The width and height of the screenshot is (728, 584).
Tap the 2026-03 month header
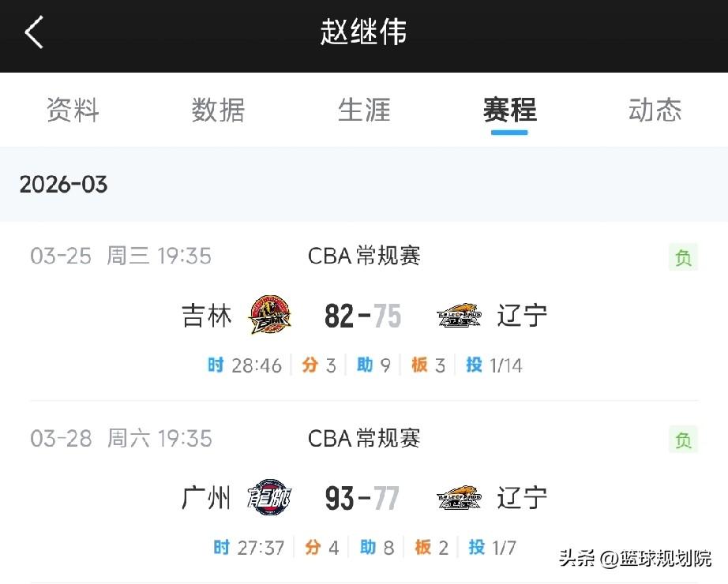pyautogui.click(x=64, y=185)
